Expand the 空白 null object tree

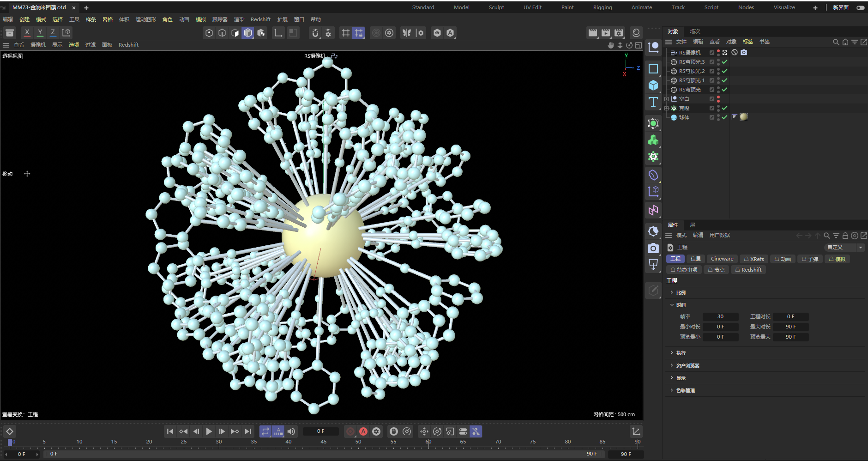[x=666, y=99]
